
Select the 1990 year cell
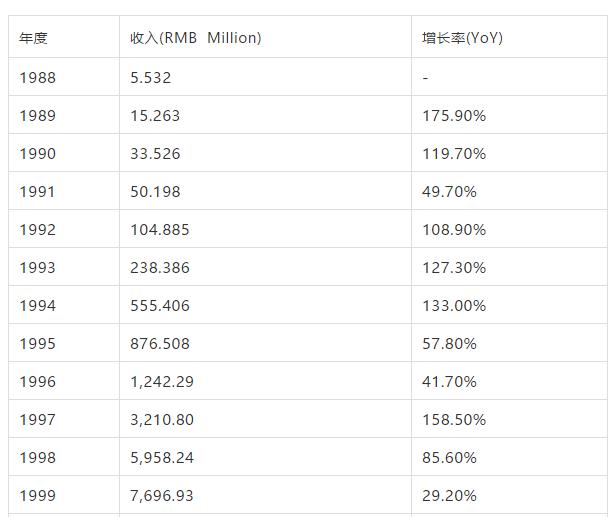[64, 153]
